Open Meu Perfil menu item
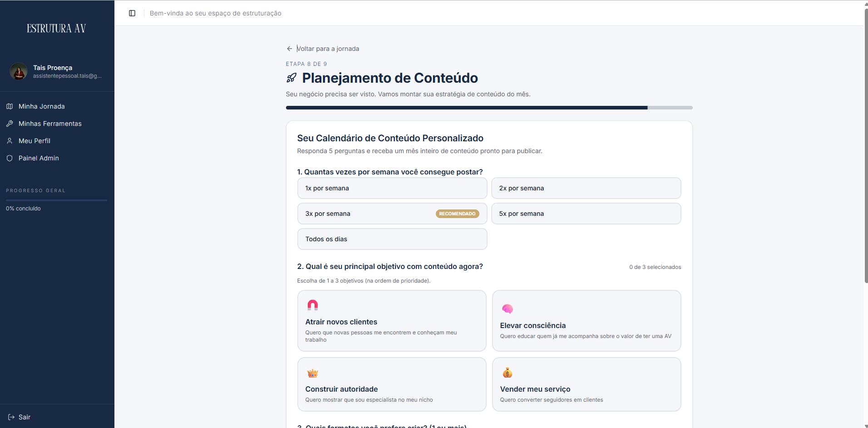Screen dimensions: 868x428 click(57, 141)
